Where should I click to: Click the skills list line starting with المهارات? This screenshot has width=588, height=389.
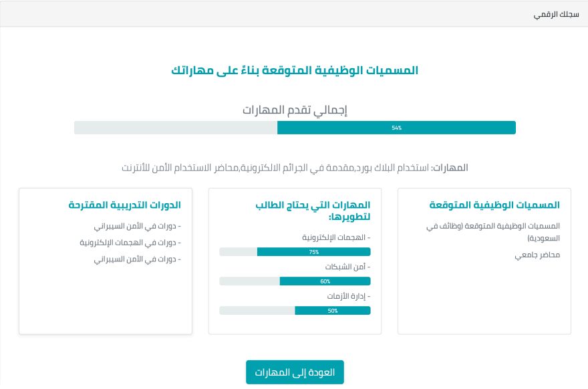point(295,168)
